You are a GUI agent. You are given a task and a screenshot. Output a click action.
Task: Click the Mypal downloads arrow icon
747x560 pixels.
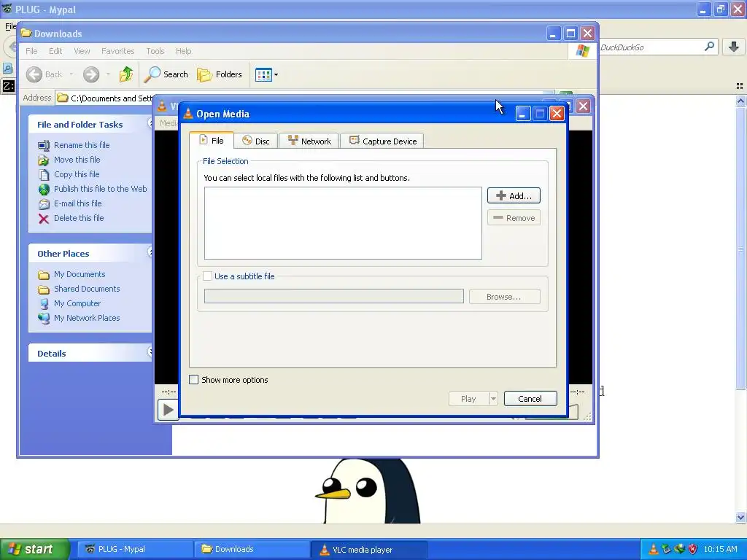(x=734, y=47)
